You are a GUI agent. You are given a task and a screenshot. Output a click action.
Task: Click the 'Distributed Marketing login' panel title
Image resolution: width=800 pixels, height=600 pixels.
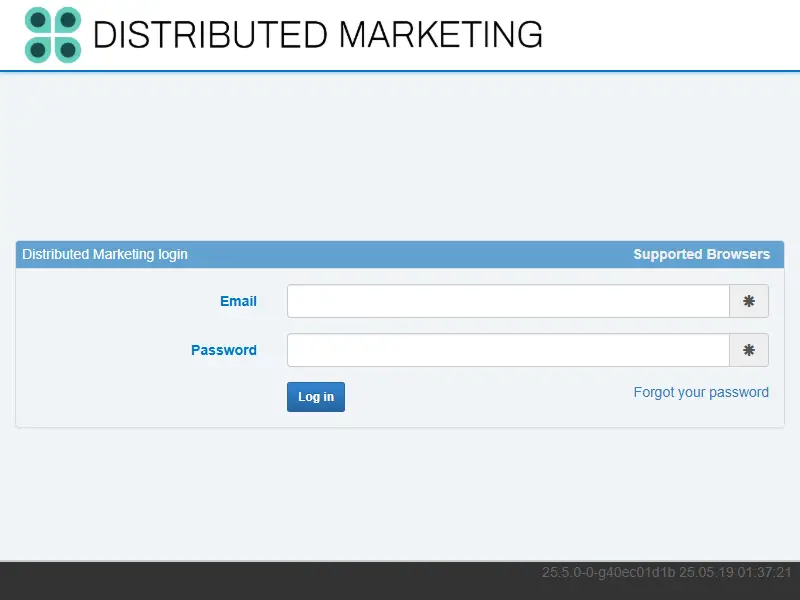click(x=105, y=254)
